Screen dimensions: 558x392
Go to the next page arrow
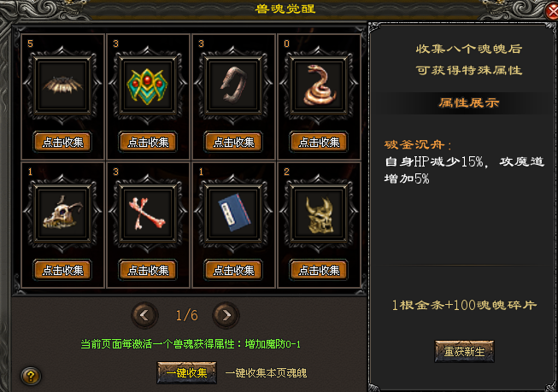click(x=226, y=315)
